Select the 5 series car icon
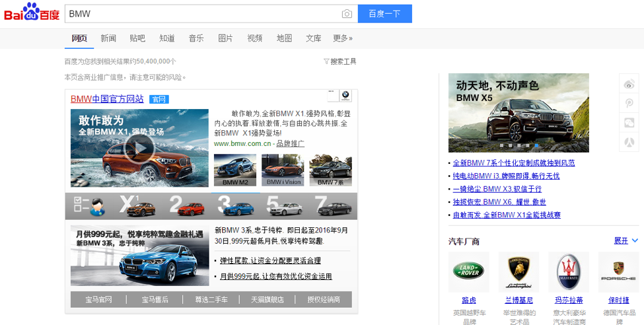Image resolution: width=644 pixels, height=325 pixels. click(285, 206)
